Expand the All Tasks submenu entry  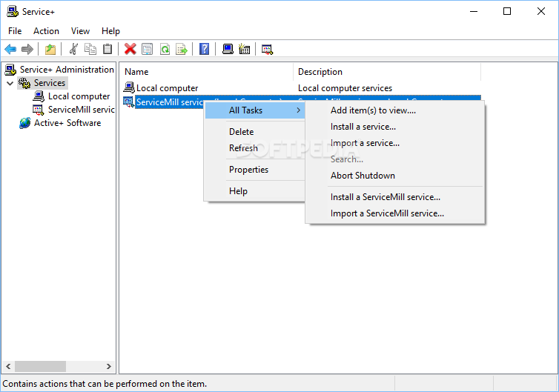pyautogui.click(x=255, y=110)
